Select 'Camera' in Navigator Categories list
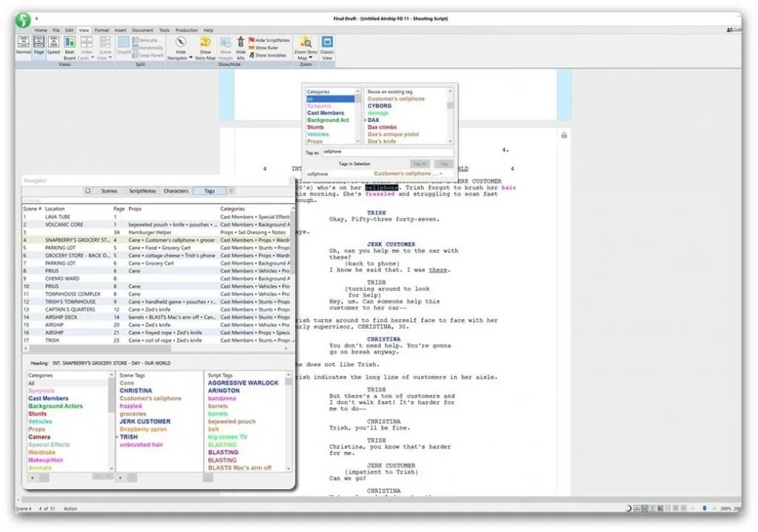758x532 pixels. [x=39, y=437]
